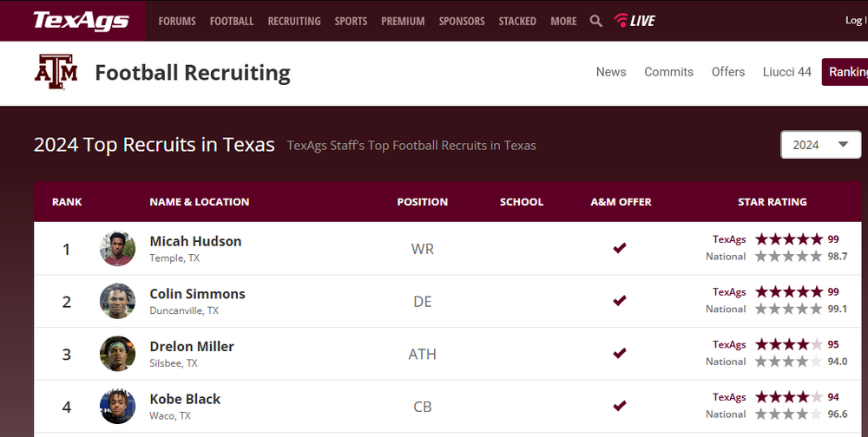Click the Liucci 44 link
868x437 pixels.
point(786,72)
